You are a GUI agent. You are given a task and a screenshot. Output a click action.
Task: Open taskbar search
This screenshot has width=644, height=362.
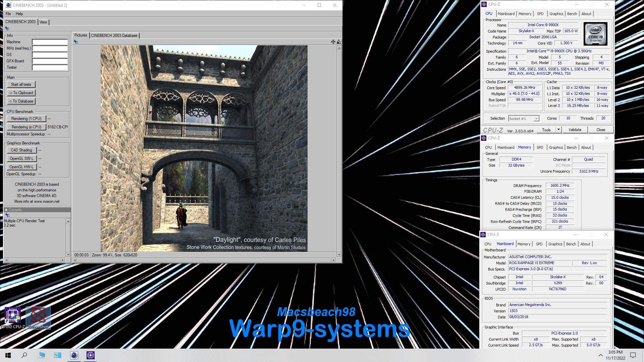click(24, 355)
